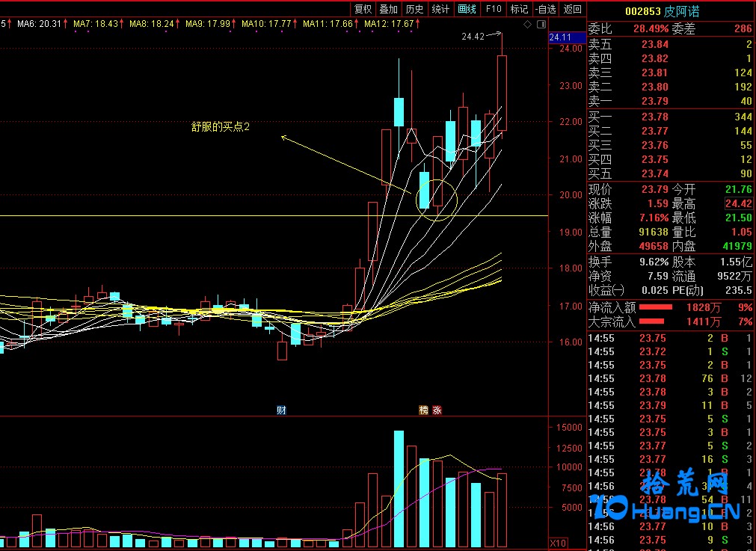This screenshot has height=551, width=756.
Task: Select the 买四 bid row at 23.75
Action: point(670,159)
